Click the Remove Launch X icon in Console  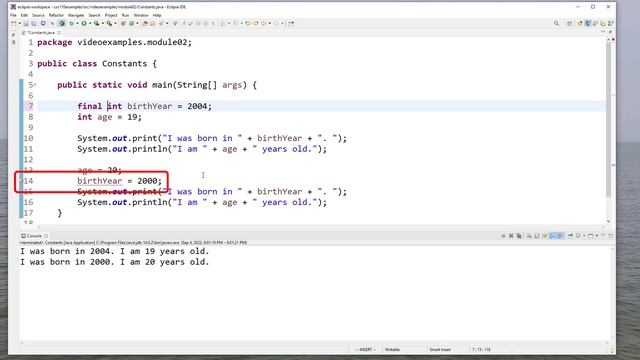tap(511, 236)
